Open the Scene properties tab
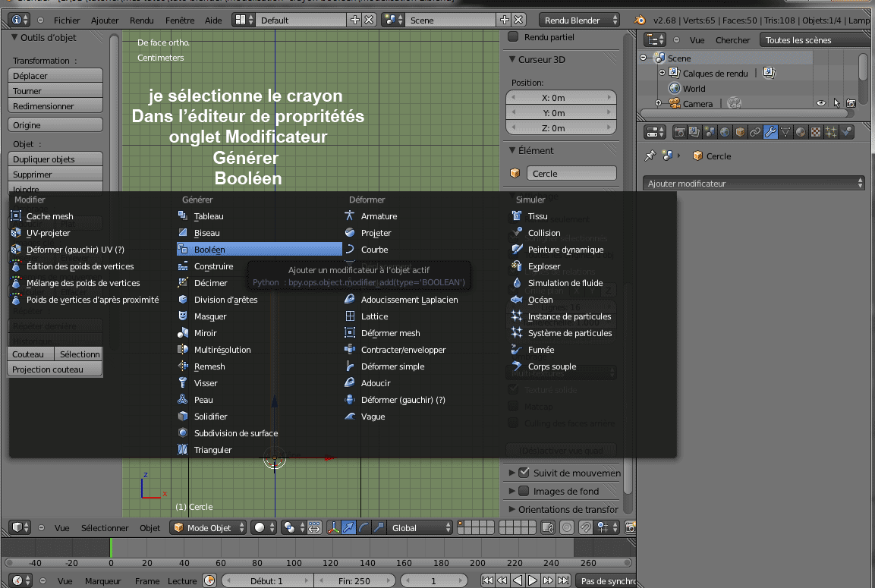The image size is (875, 588). [x=710, y=132]
